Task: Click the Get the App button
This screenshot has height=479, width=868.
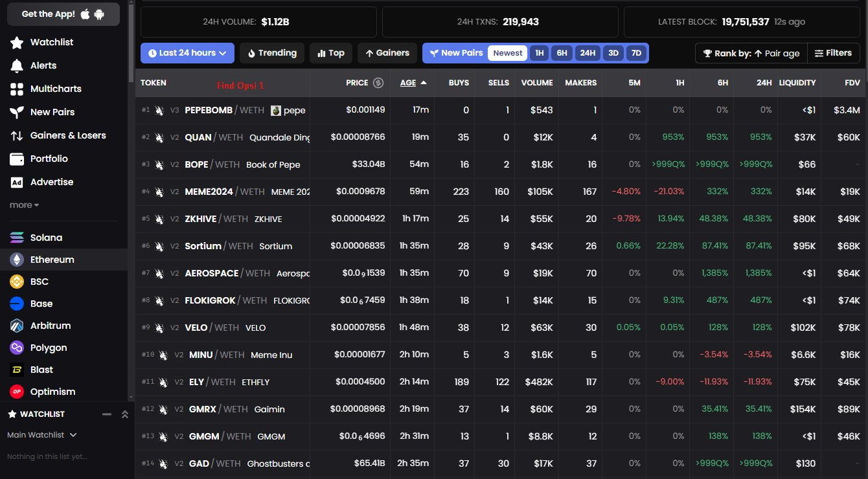Action: 63,14
